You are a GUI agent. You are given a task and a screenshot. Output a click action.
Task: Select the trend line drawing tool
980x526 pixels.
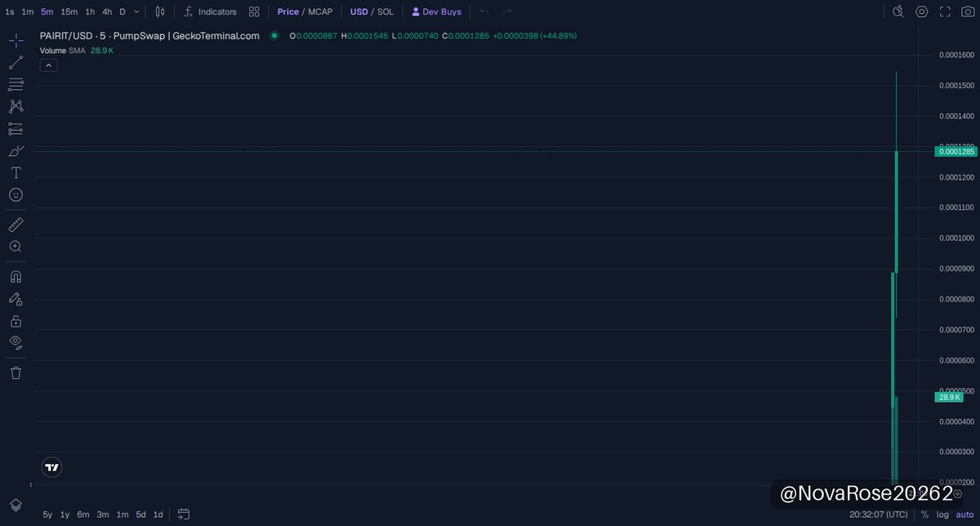click(16, 63)
